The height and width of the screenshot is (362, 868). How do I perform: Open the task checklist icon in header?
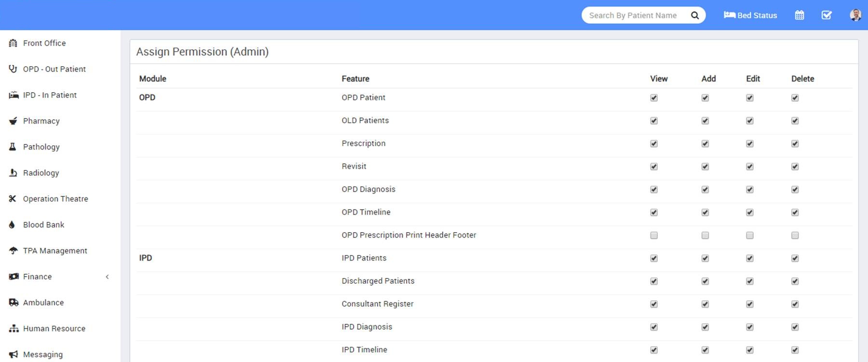point(827,15)
